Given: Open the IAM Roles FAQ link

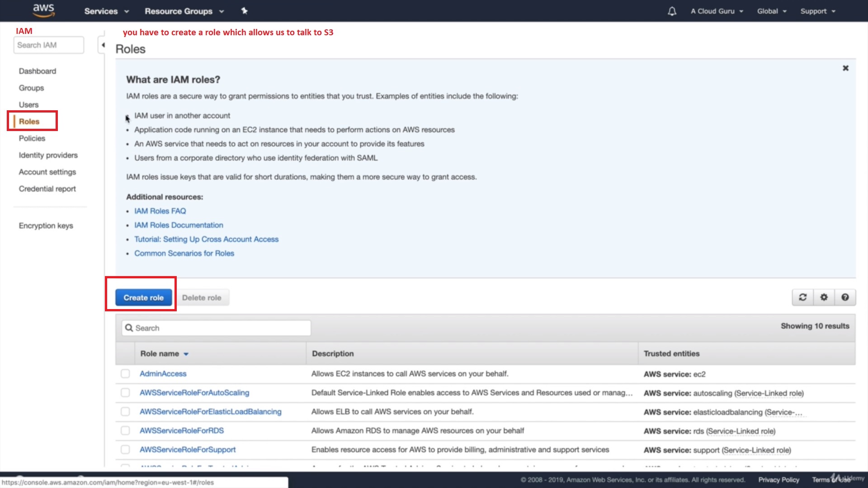Looking at the screenshot, I should coord(160,211).
